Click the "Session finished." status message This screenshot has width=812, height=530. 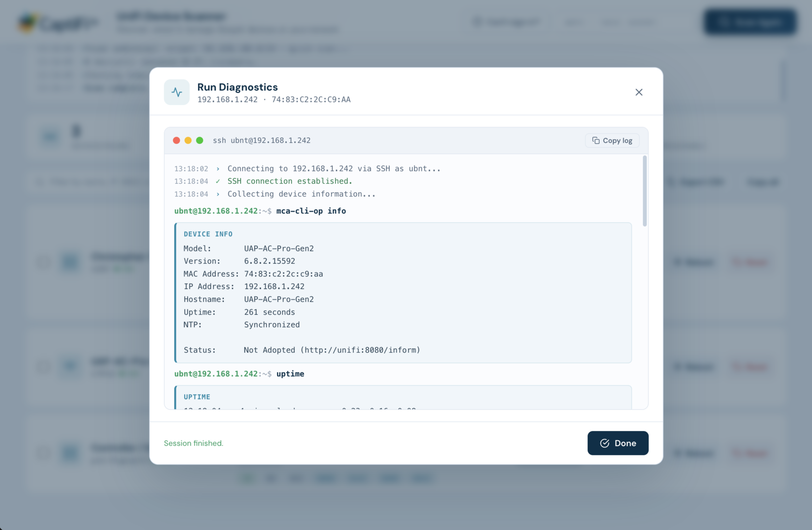click(193, 443)
